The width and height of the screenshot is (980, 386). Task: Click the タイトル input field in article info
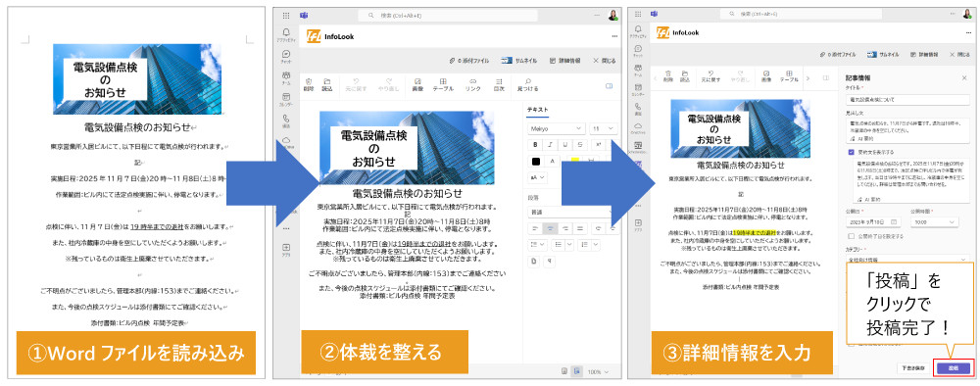907,99
